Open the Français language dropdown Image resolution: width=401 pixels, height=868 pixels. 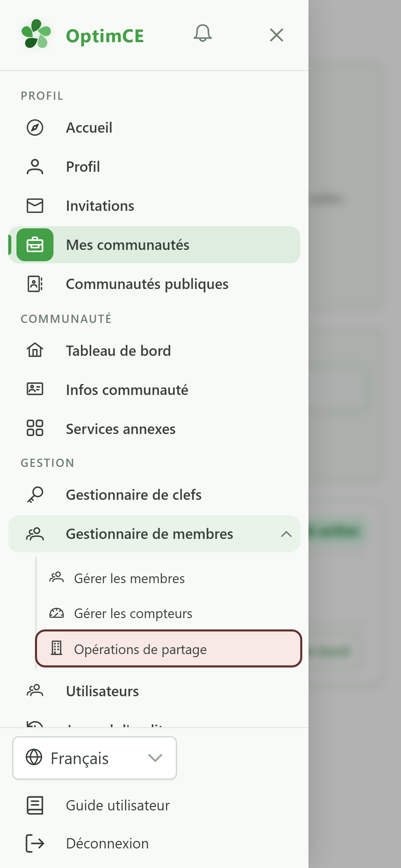(x=95, y=758)
